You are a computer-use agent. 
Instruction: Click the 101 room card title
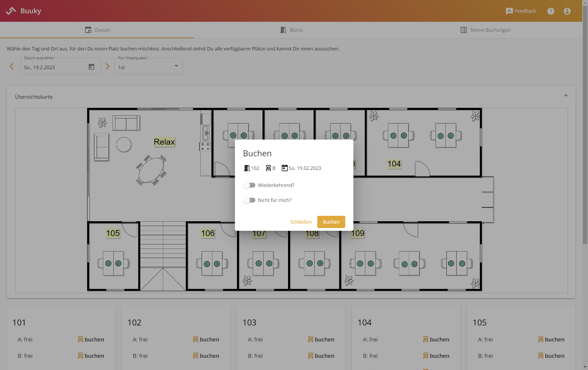pyautogui.click(x=19, y=323)
